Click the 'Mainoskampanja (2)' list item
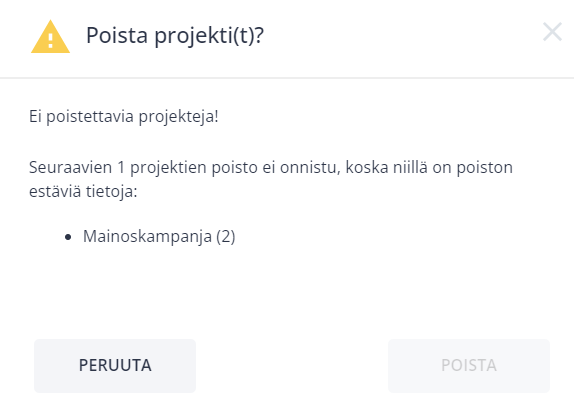 coord(159,237)
